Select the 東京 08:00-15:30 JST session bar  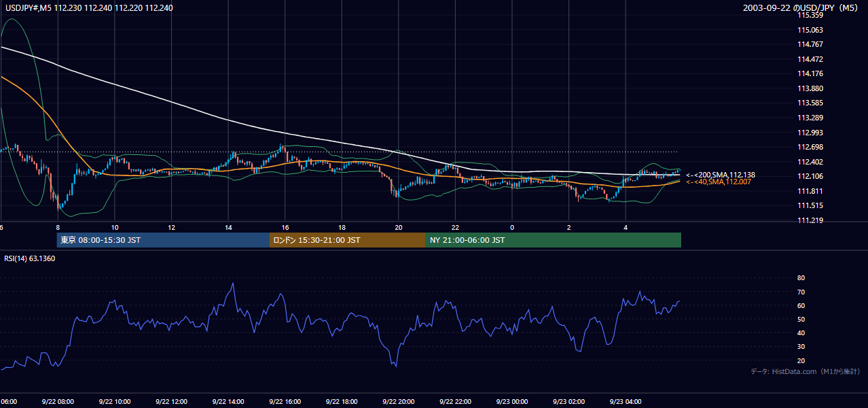pos(163,240)
